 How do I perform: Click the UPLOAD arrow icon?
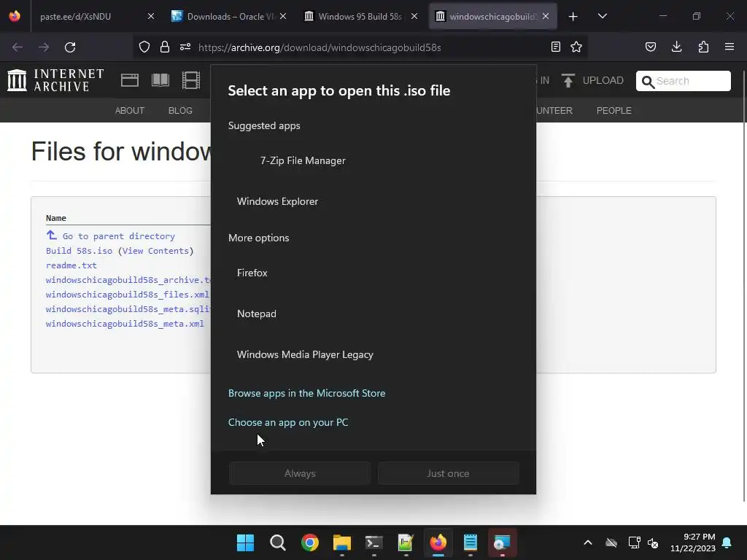(x=568, y=80)
